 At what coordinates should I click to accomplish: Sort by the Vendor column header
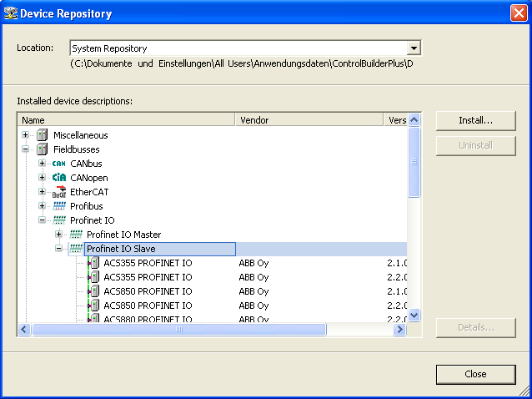309,120
